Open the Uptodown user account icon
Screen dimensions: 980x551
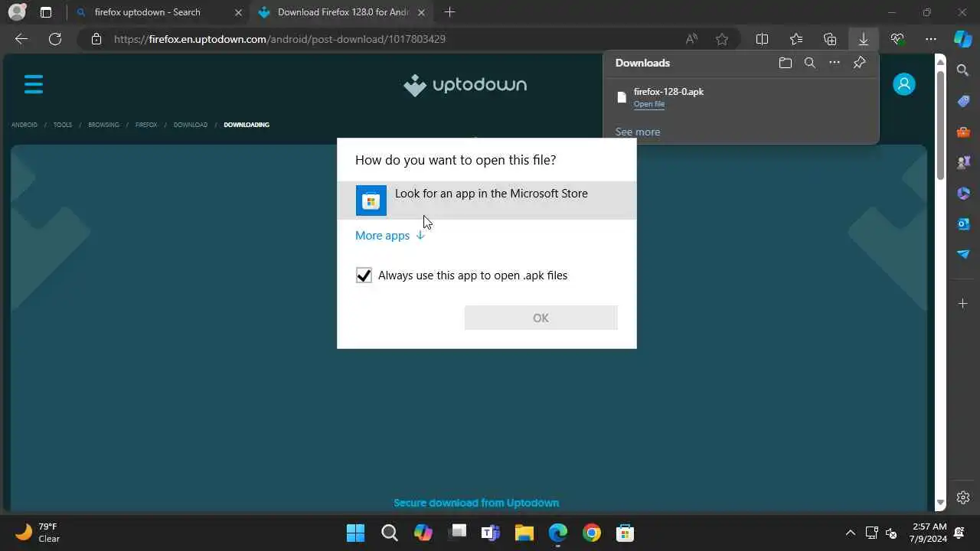click(904, 84)
